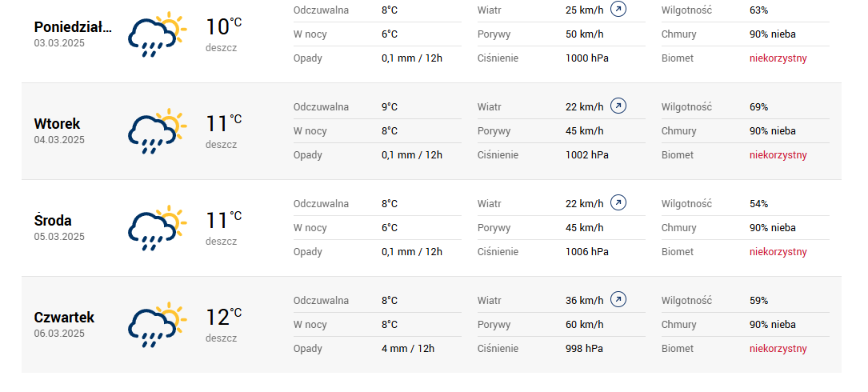Click Tuesday's rain and sun icon
The height and width of the screenshot is (392, 868).
click(x=156, y=132)
